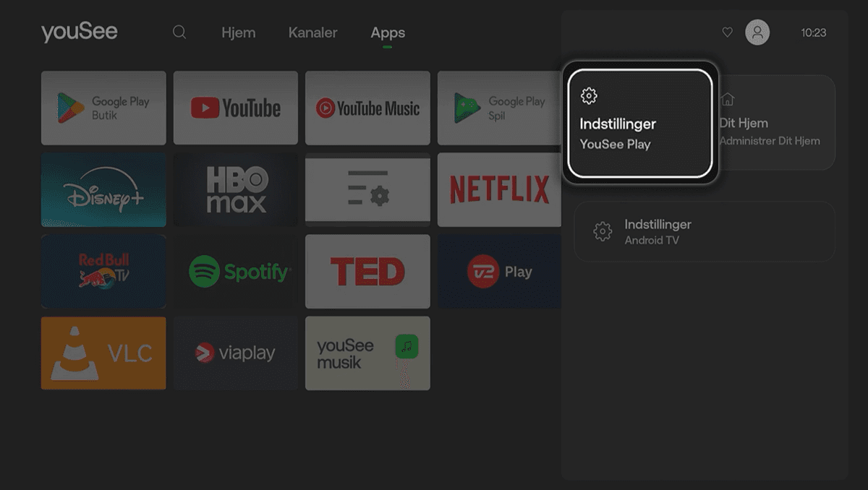868x490 pixels.
Task: Go to the Hjem tab
Action: (238, 33)
